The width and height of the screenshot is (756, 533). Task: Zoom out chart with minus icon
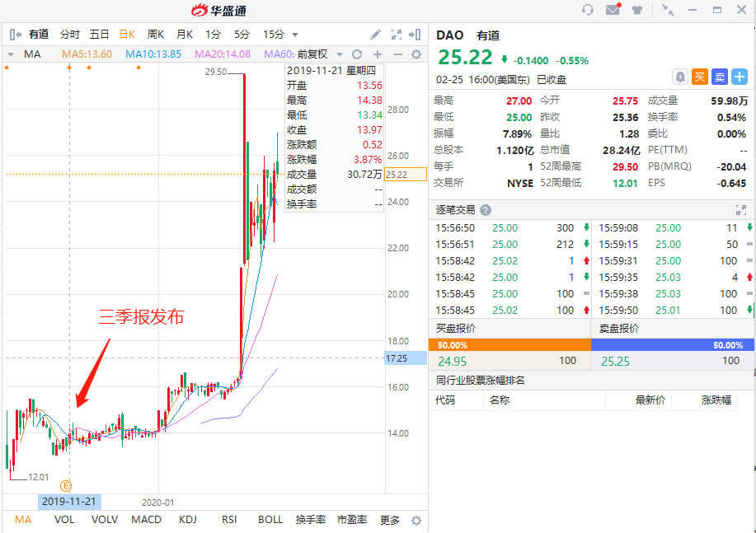(397, 54)
